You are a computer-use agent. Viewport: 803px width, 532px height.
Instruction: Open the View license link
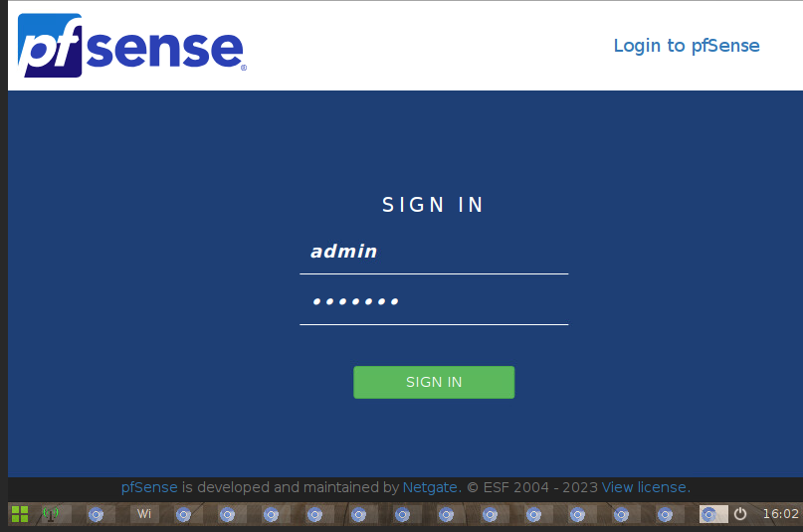coord(645,487)
